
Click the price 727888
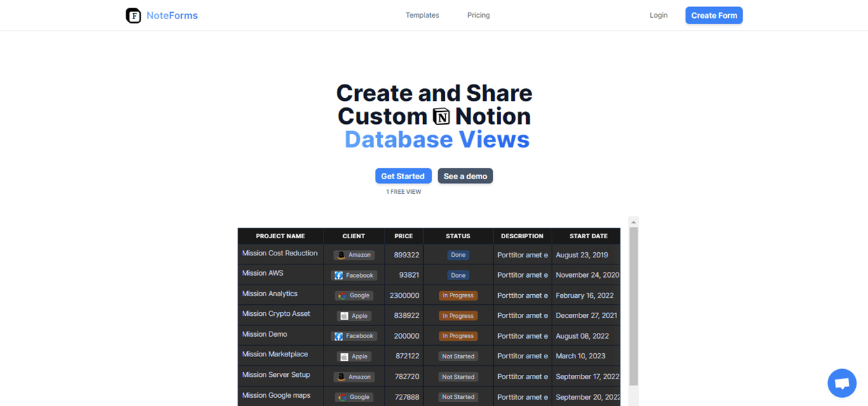click(x=407, y=397)
